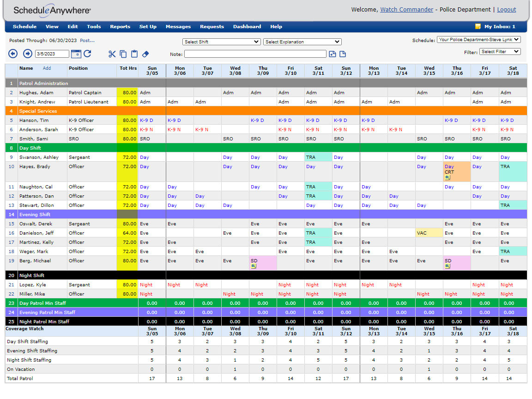The width and height of the screenshot is (532, 399).
Task: Click the add-note icon with plus sign
Action: click(x=332, y=54)
